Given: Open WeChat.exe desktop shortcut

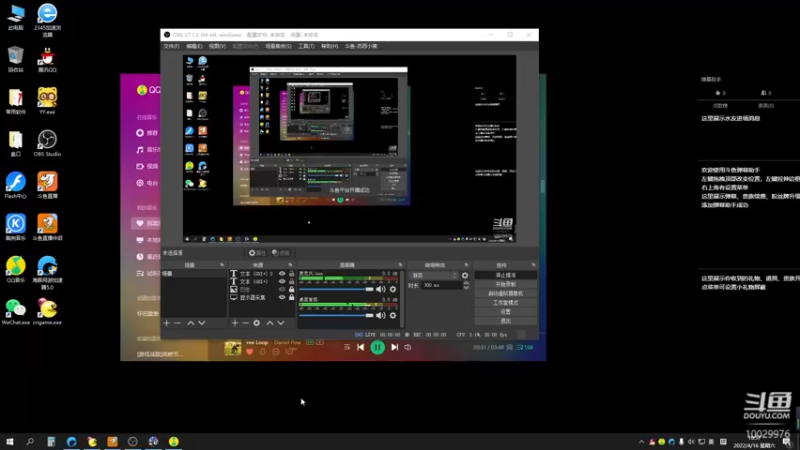Looking at the screenshot, I should pos(15,312).
